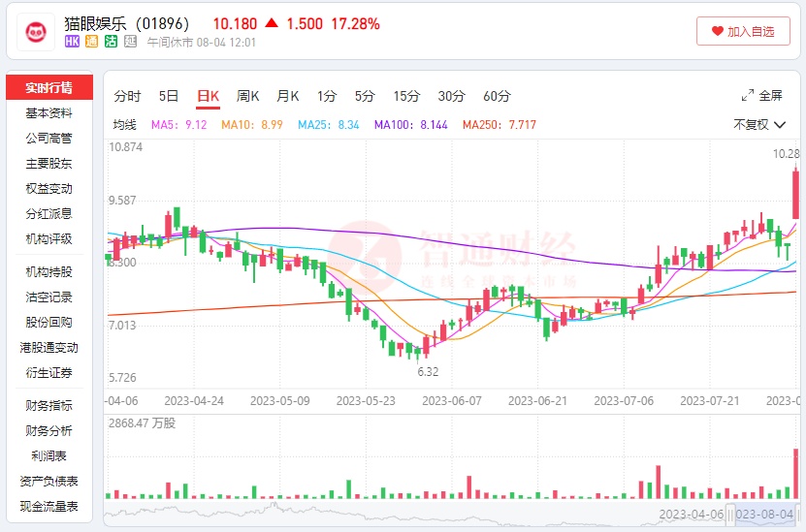Expand the 均线 indicator selector

pyautogui.click(x=125, y=124)
